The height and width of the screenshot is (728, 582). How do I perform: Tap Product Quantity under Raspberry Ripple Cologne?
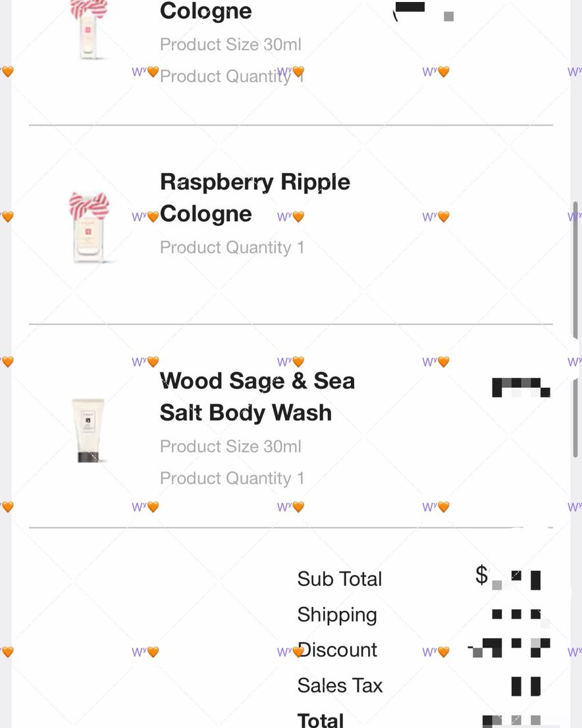click(232, 247)
